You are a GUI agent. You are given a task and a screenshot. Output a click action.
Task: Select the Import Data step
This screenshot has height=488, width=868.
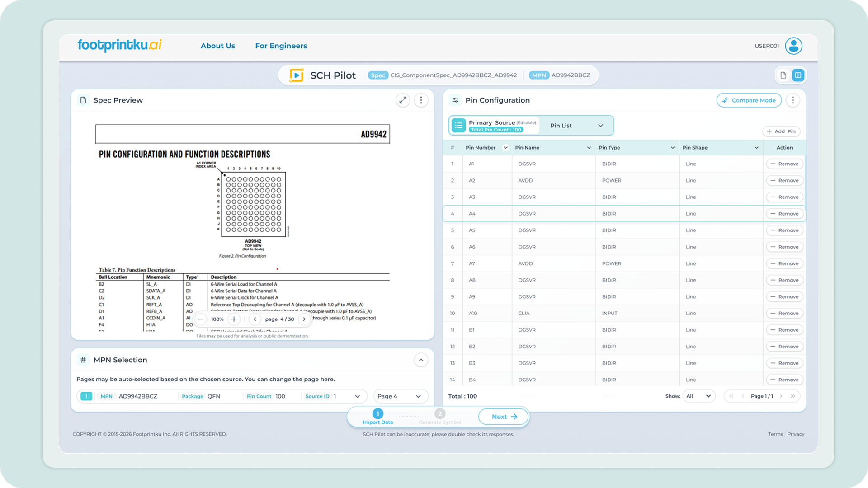coord(378,417)
